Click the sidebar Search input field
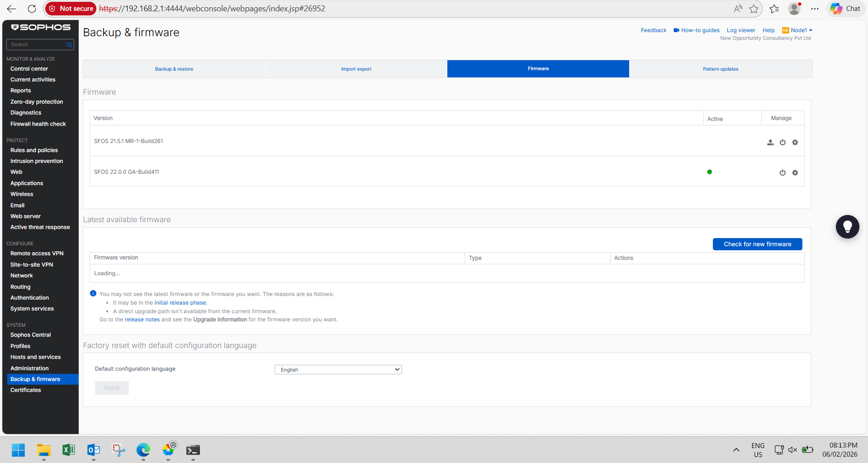Viewport: 868px width, 463px height. (37, 45)
